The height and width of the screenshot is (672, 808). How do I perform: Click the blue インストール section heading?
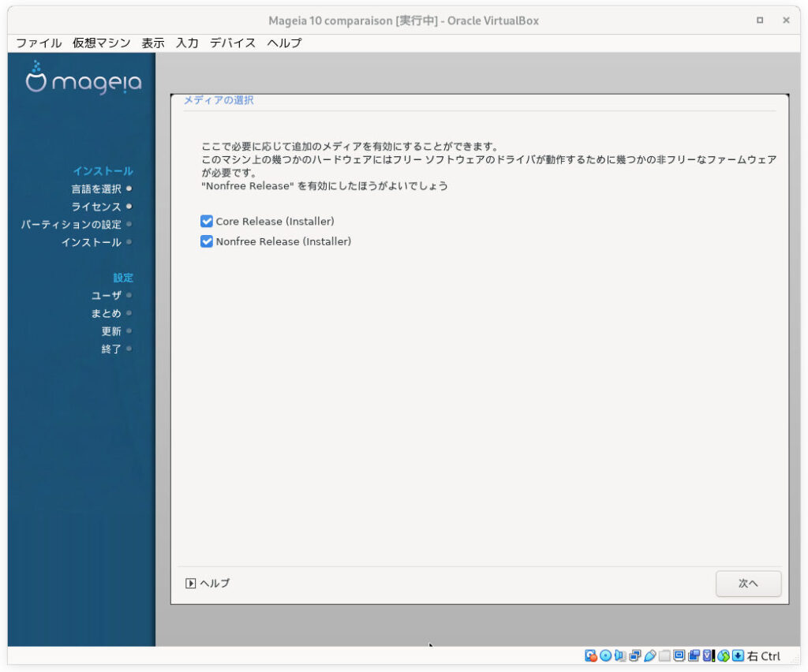pyautogui.click(x=103, y=171)
